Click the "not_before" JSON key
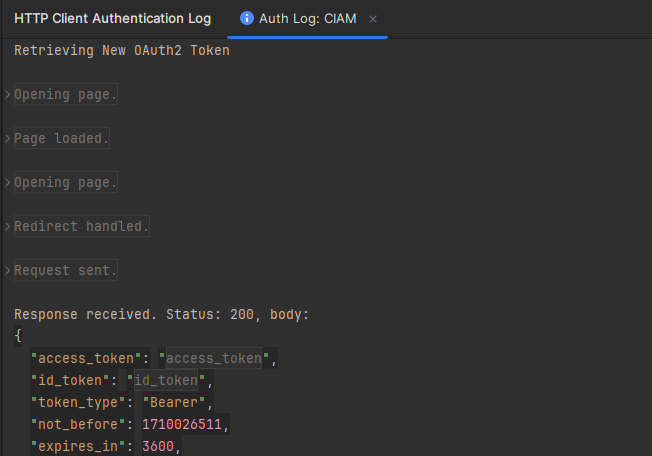Viewport: 652px width, 456px height. [x=78, y=424]
